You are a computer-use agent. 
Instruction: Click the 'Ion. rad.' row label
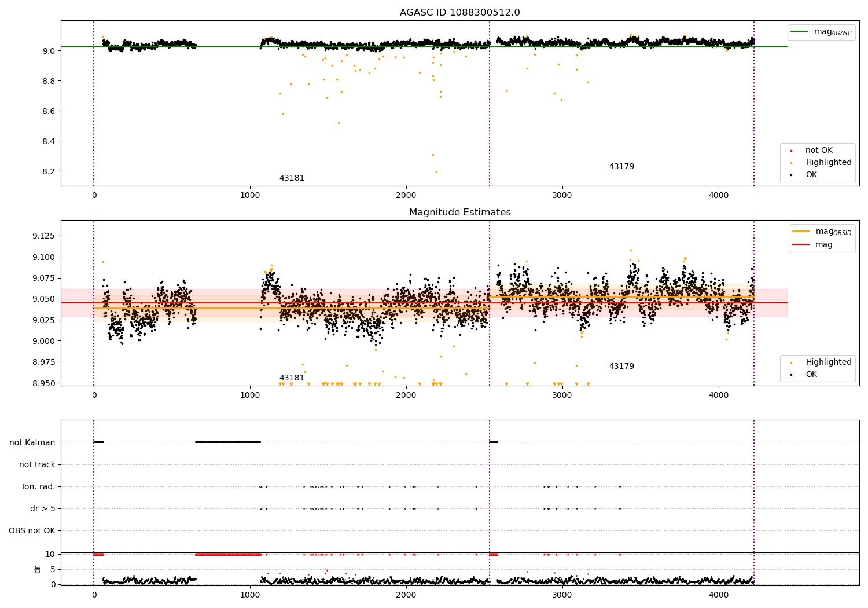tap(39, 487)
